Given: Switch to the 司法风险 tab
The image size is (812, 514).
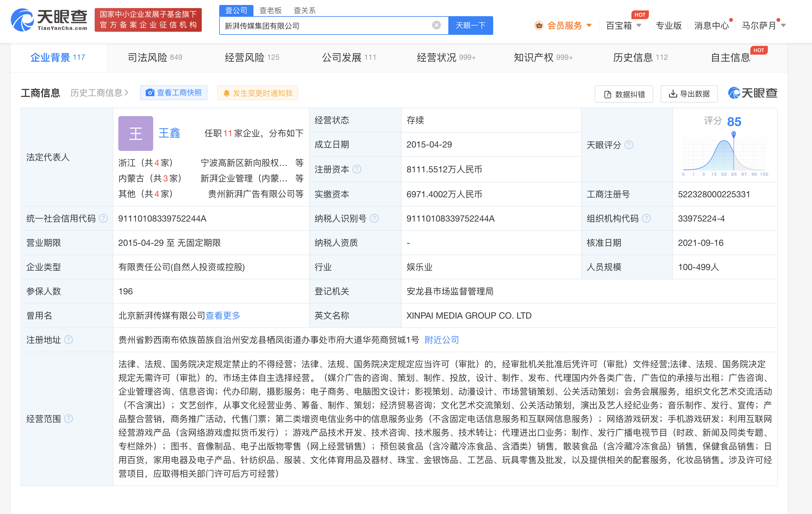Looking at the screenshot, I should (x=155, y=57).
